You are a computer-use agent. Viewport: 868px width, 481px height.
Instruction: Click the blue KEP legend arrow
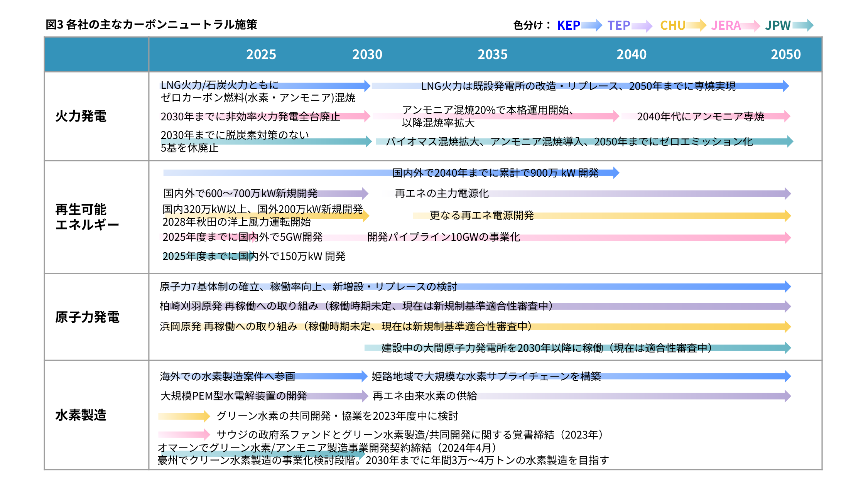pyautogui.click(x=591, y=25)
